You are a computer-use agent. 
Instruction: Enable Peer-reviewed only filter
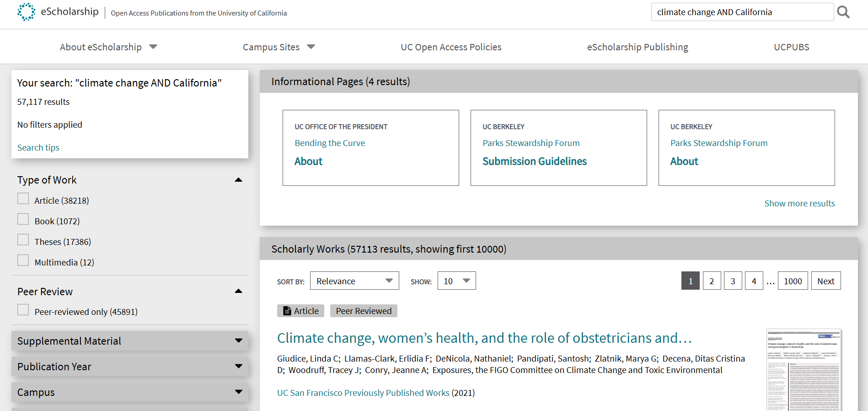(23, 310)
